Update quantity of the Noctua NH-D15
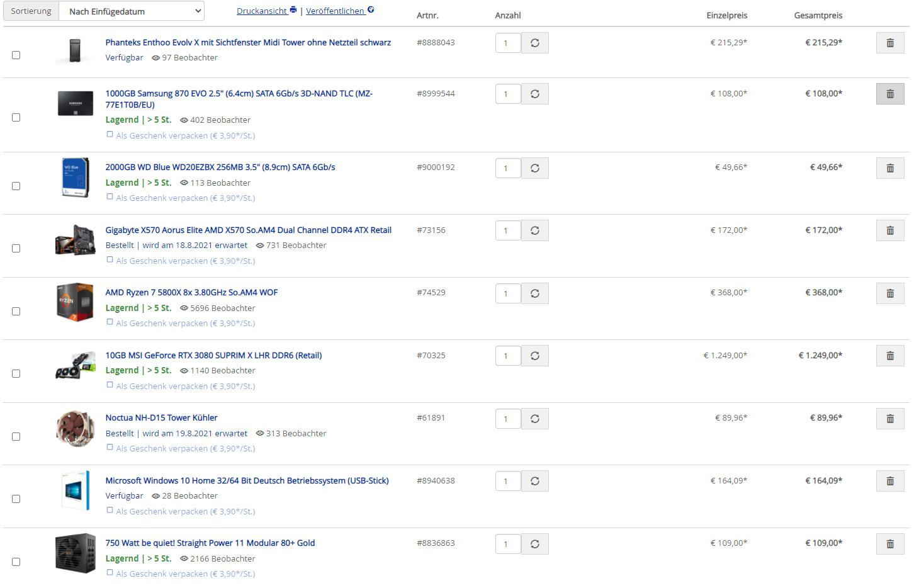The width and height of the screenshot is (914, 588). tap(534, 419)
